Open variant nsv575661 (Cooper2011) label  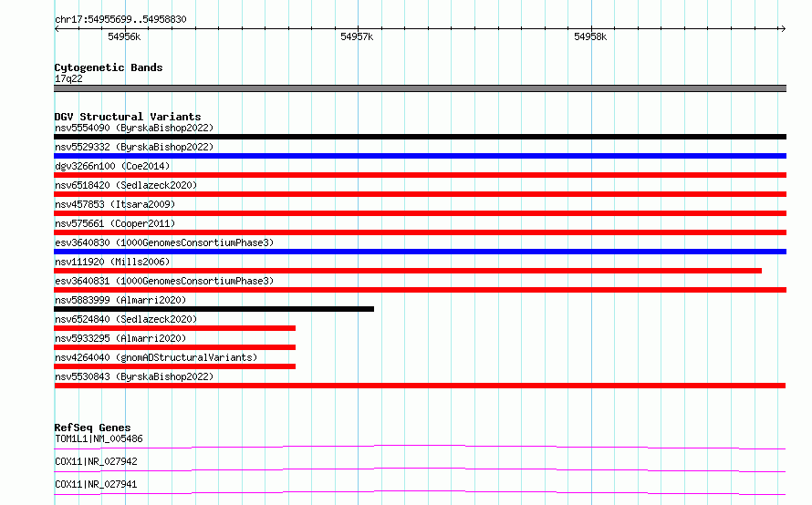115,223
